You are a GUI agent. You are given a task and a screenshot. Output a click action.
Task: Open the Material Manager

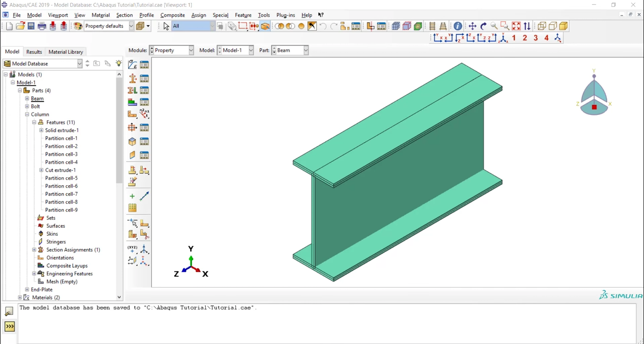click(x=145, y=65)
